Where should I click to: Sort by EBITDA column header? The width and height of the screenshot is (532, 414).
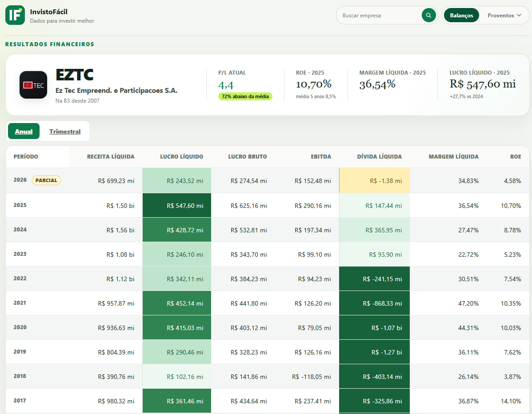click(x=321, y=157)
